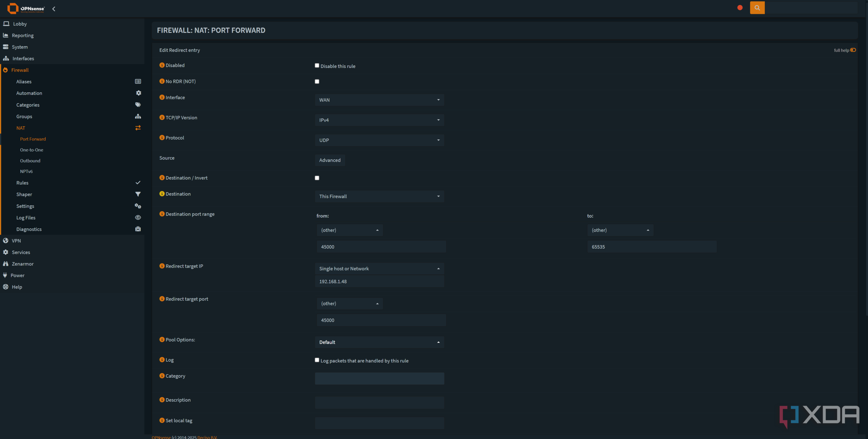The image size is (868, 439).
Task: Enable Log packets handled by this rule
Action: [317, 360]
